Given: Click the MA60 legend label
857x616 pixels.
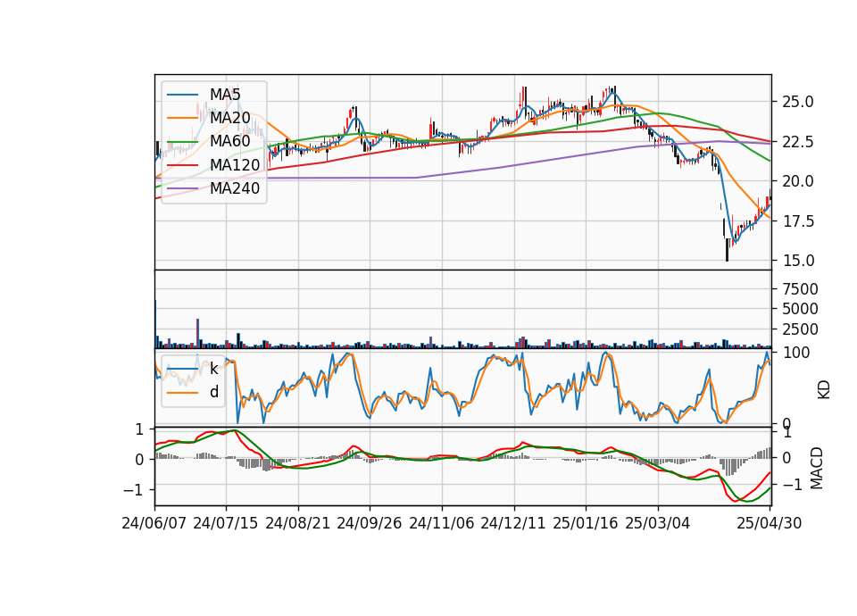Looking at the screenshot, I should [x=229, y=142].
